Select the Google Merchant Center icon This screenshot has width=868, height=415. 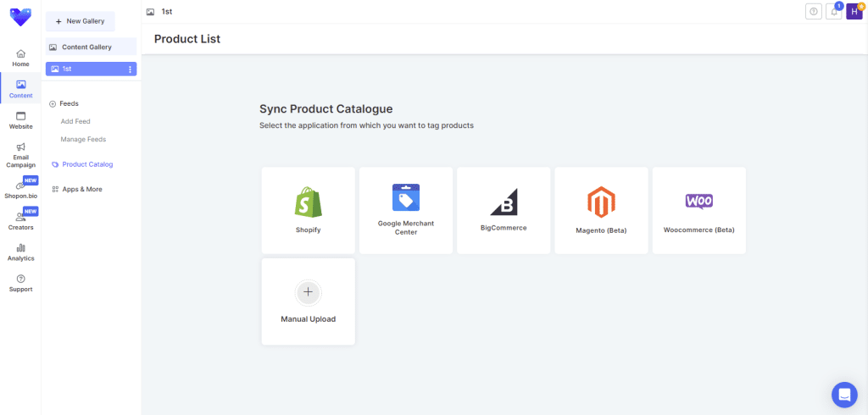tap(406, 197)
